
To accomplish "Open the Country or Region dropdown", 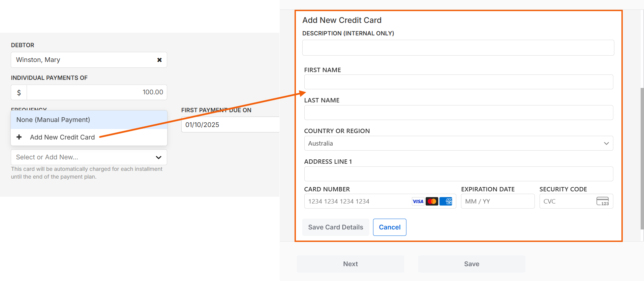I will 458,144.
